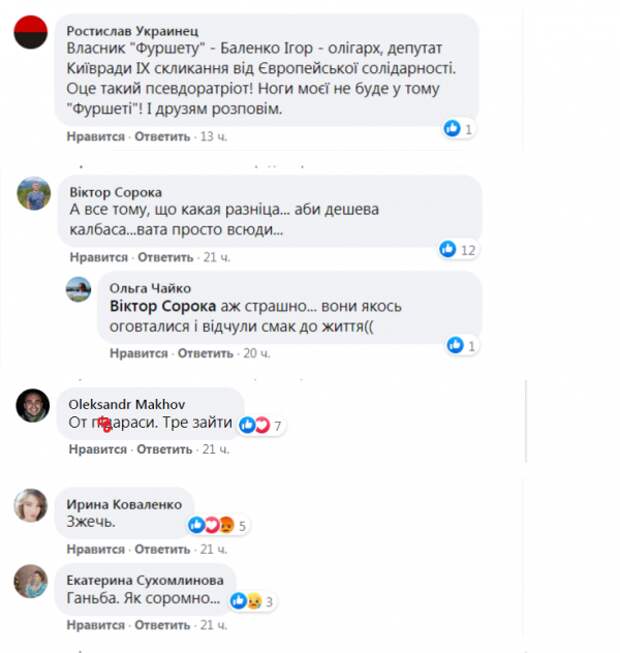
Task: Open Віктор Сорока profile avatar
Action: (x=34, y=193)
